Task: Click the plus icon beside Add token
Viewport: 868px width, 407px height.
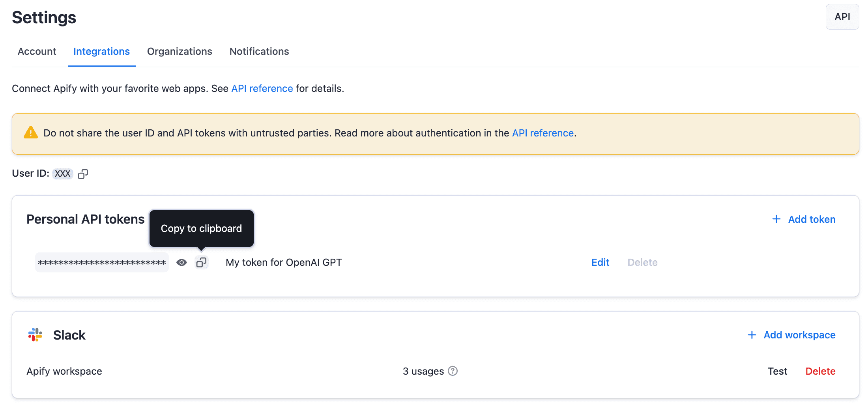Action: click(776, 219)
